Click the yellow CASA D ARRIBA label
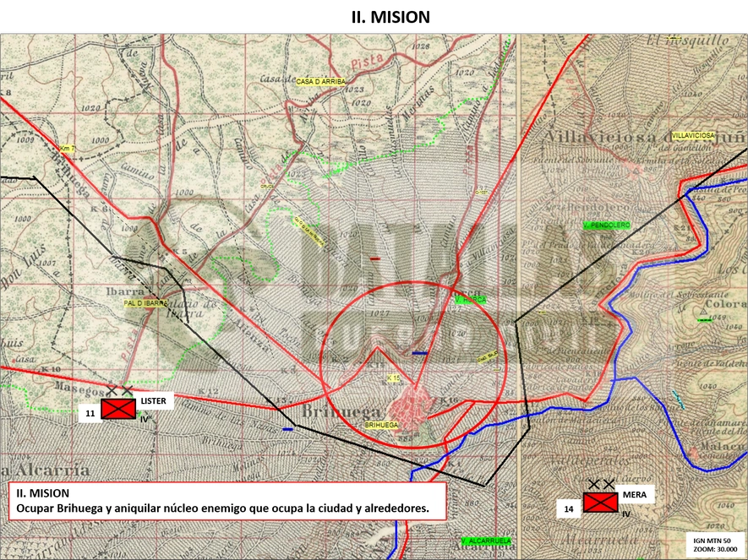748x560 pixels. 320,81
